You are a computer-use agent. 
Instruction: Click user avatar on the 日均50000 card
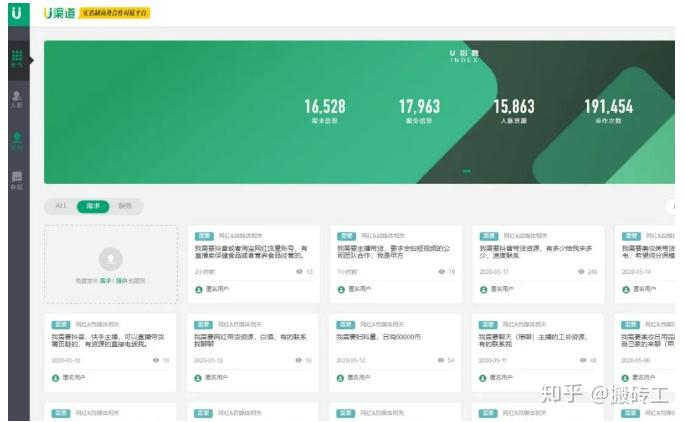340,378
